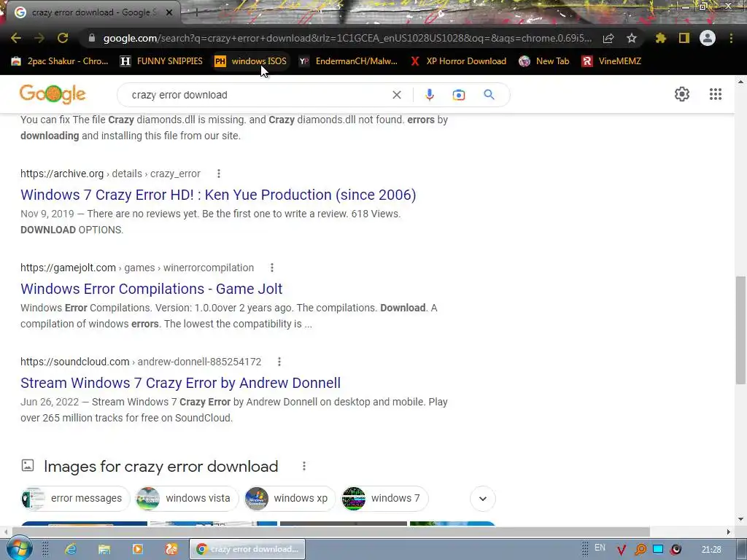Image resolution: width=747 pixels, height=560 pixels.
Task: Click the share page icon in address bar
Action: click(608, 38)
